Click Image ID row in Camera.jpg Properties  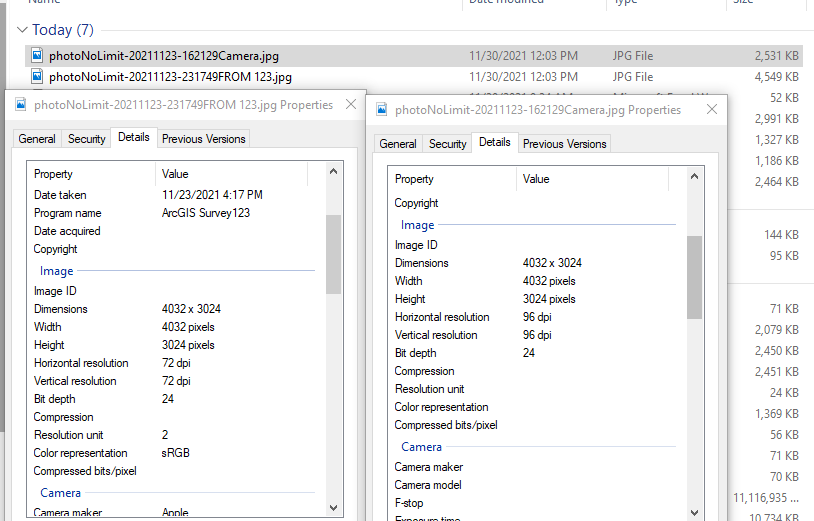coord(537,244)
